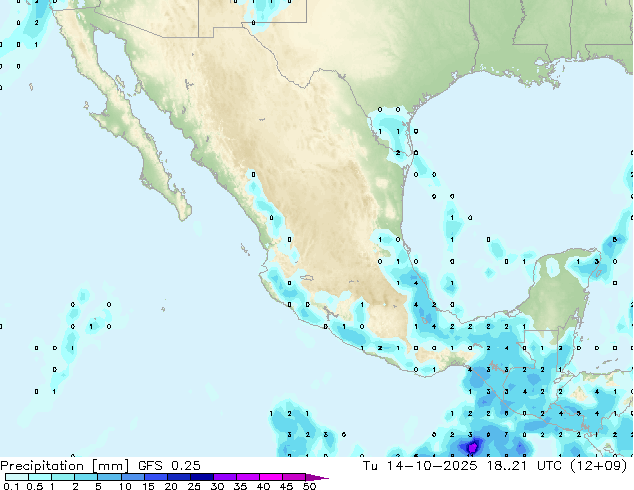Click the "GFS 0.25" model label
This screenshot has width=634, height=490.
(x=169, y=465)
